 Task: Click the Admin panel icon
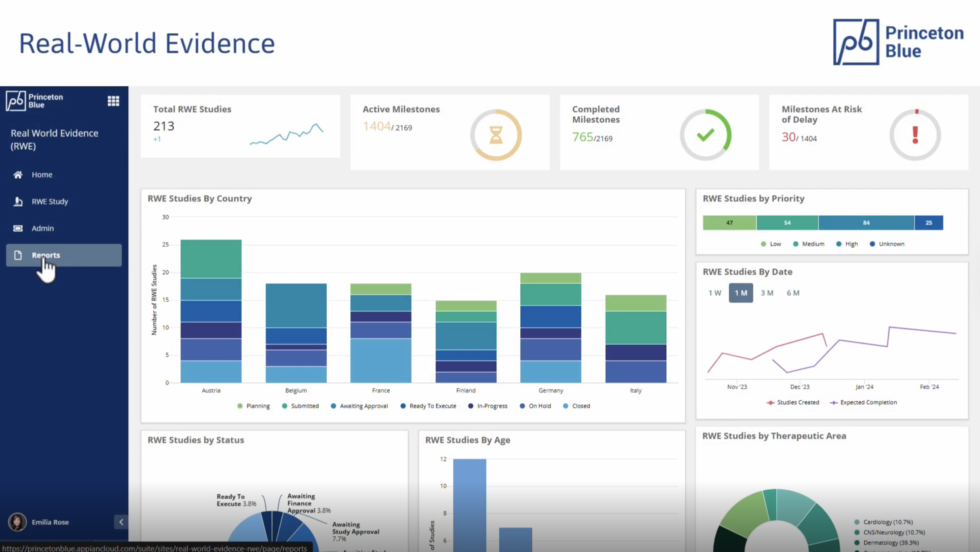pyautogui.click(x=18, y=228)
